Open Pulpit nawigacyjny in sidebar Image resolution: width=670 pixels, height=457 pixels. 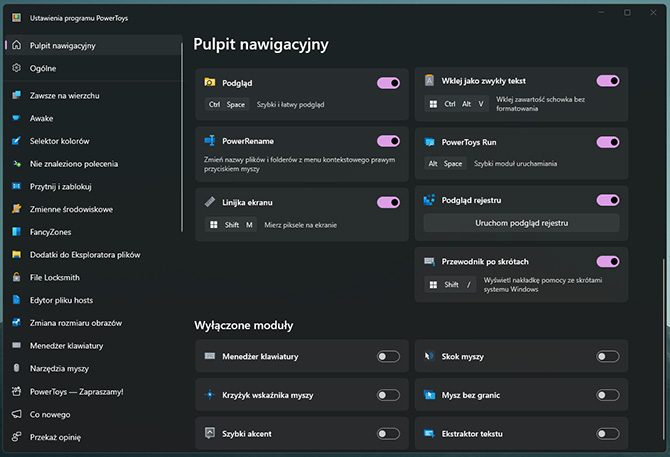coord(93,45)
